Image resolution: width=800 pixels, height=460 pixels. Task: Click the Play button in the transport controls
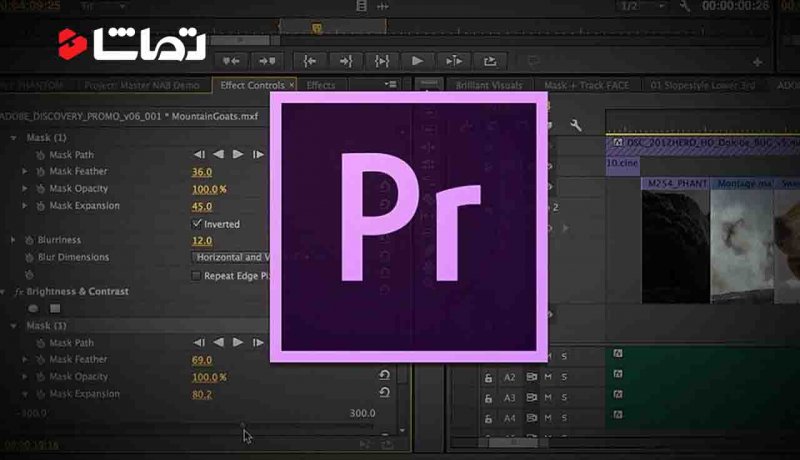[x=417, y=61]
